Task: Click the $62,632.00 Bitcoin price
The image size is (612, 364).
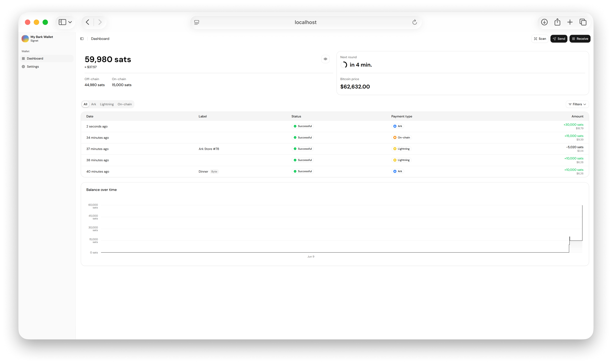Action: [355, 87]
